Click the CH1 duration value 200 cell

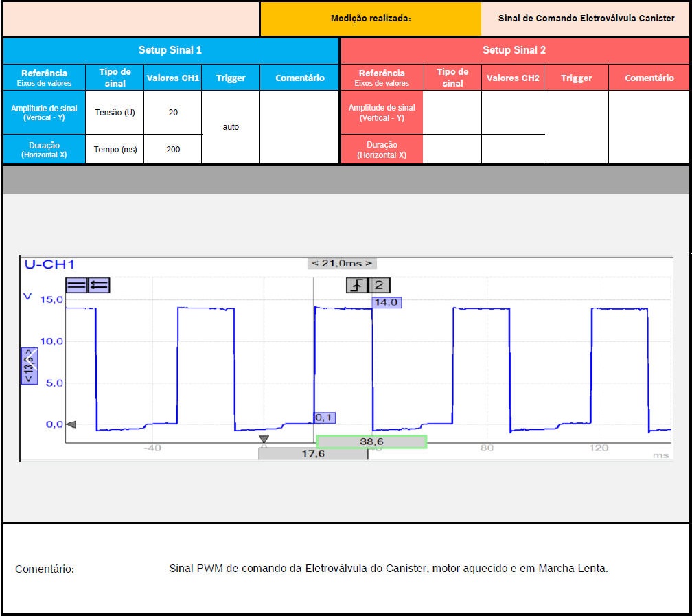[x=173, y=149]
